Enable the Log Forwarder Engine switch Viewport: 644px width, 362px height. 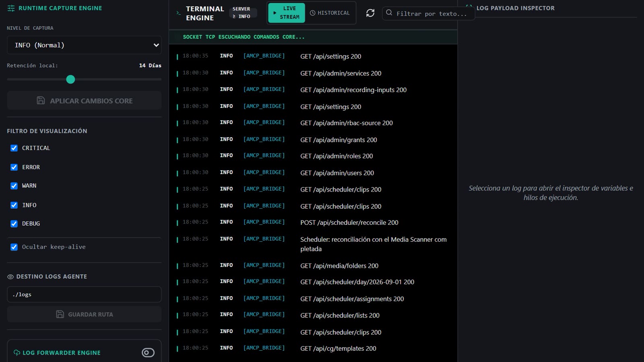148,353
